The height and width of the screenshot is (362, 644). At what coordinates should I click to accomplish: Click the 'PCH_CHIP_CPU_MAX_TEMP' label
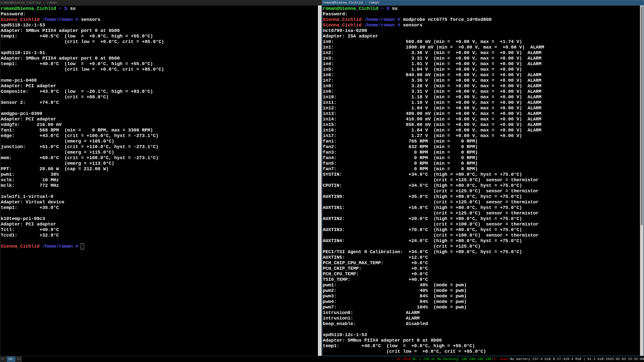tap(353, 263)
